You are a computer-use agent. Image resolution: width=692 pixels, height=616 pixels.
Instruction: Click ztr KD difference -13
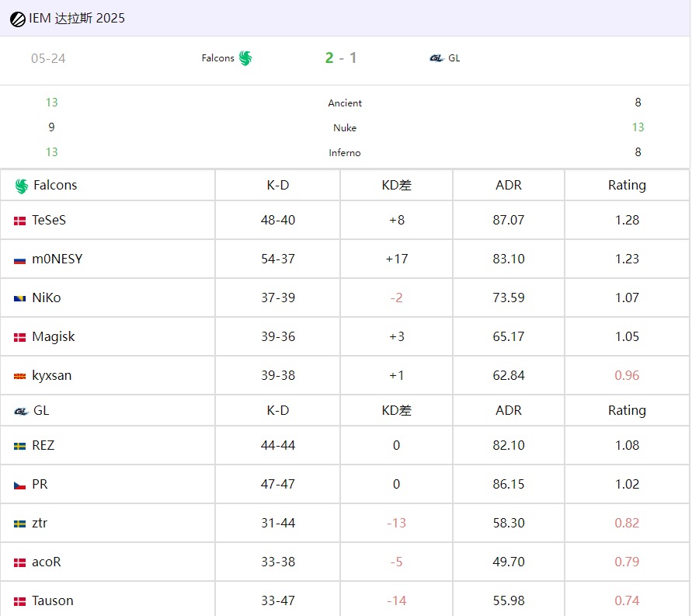pyautogui.click(x=396, y=523)
